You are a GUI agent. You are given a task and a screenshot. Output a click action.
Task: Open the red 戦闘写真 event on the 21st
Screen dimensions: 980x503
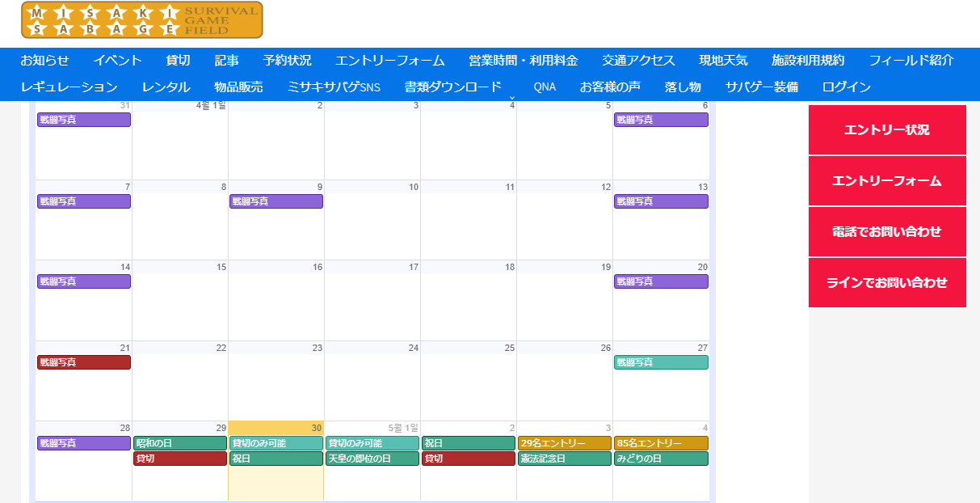(83, 362)
